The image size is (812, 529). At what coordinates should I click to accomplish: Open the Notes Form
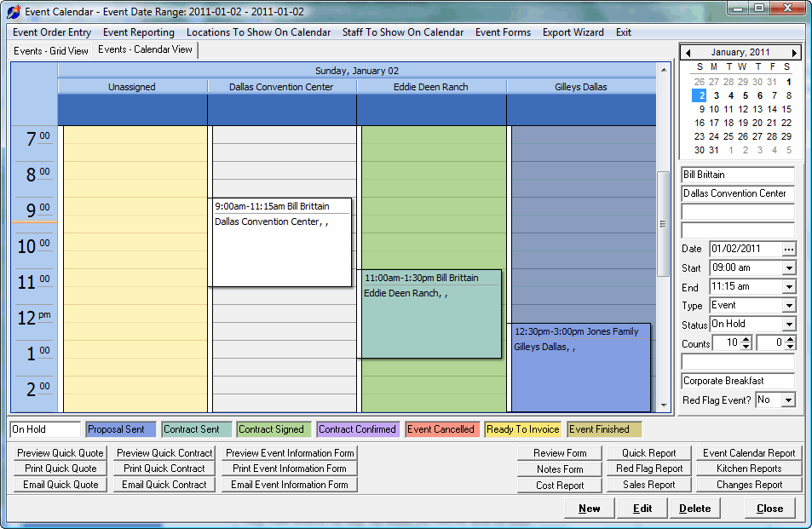tap(560, 469)
